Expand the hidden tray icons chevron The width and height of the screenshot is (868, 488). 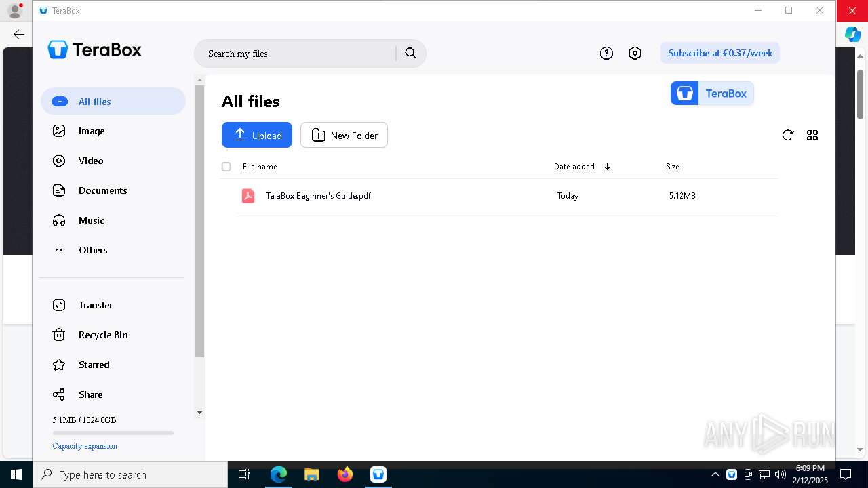tap(715, 474)
